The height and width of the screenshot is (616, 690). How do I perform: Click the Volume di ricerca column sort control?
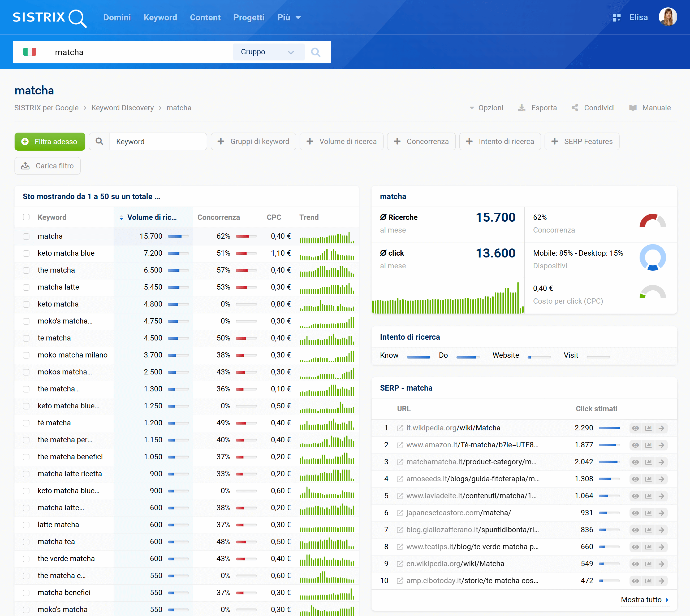(x=121, y=218)
